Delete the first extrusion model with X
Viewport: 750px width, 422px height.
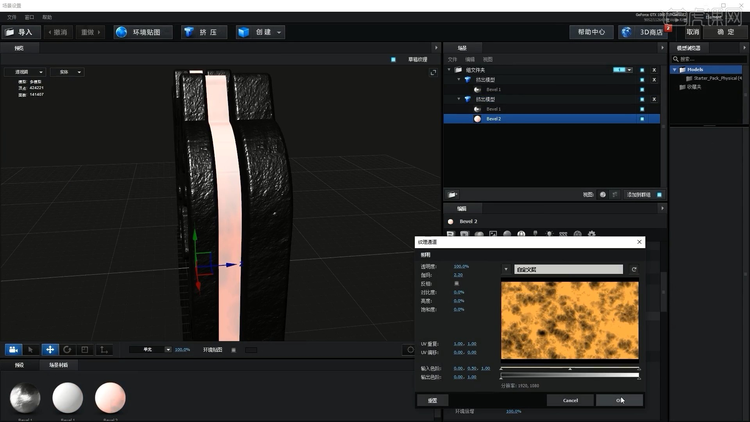tap(654, 80)
